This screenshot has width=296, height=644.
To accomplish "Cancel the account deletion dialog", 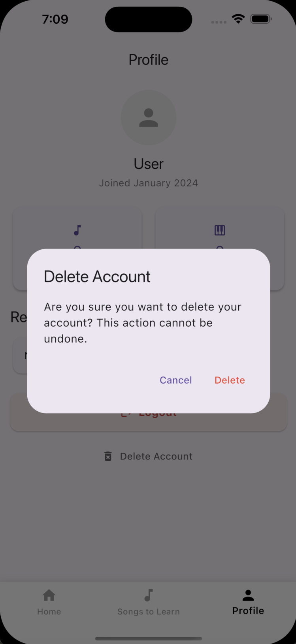I will (176, 380).
